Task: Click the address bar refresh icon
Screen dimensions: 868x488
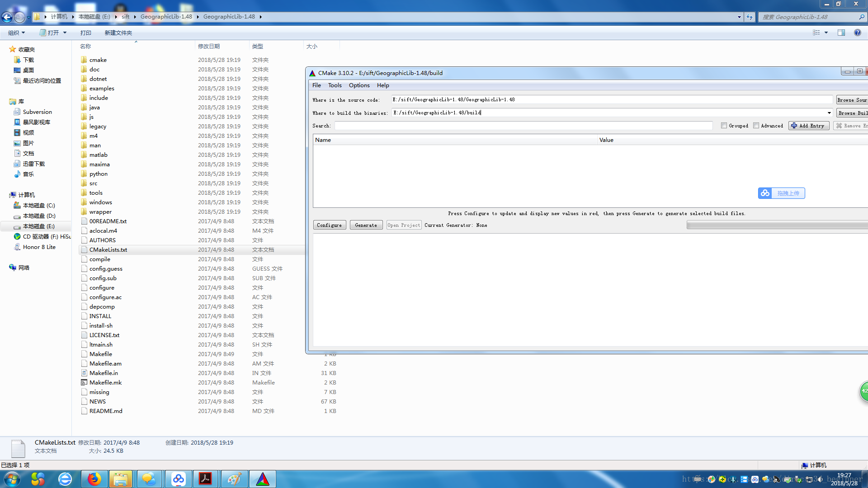Action: point(750,17)
